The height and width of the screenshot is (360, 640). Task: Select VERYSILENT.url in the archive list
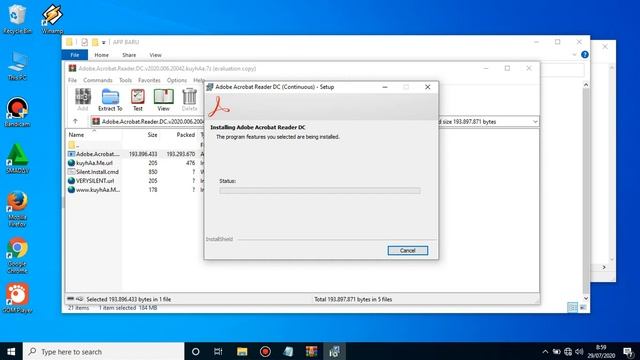135,181
